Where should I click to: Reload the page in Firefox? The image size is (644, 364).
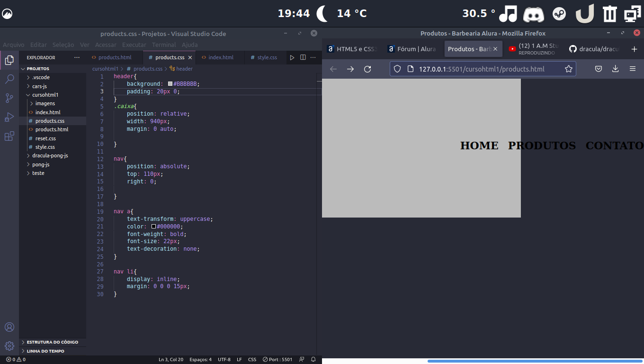click(367, 69)
